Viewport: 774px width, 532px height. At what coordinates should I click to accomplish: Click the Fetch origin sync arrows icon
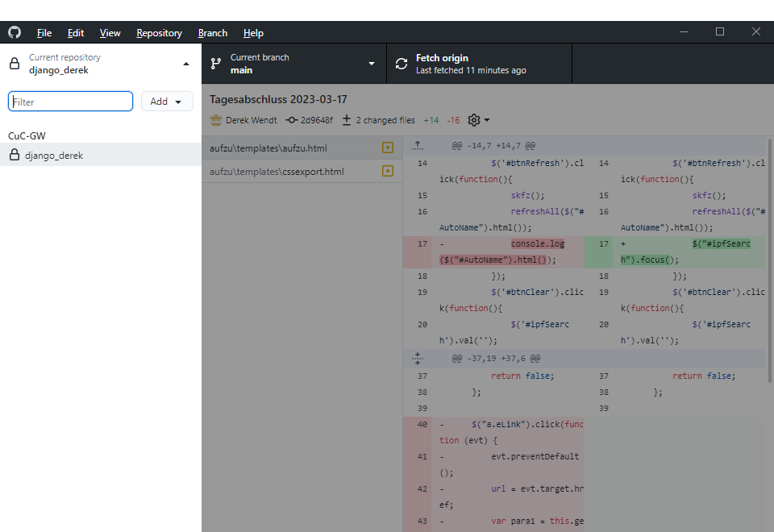click(402, 64)
